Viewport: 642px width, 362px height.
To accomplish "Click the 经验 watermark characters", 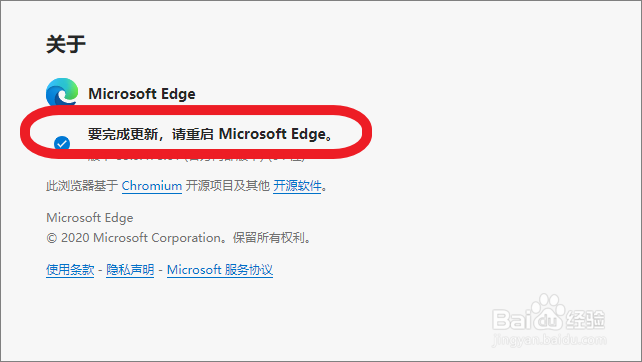I will click(585, 320).
